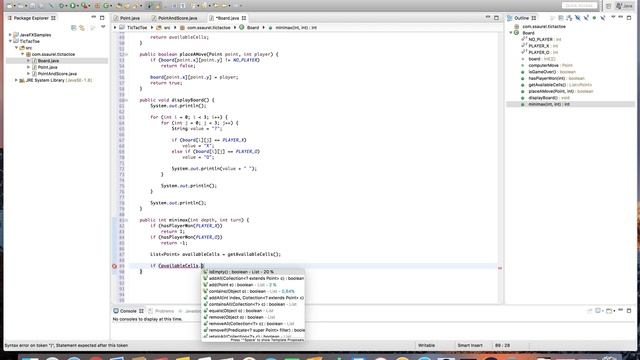Select hasPlayerWon(int) in Outline
640x360 pixels.
556,78
